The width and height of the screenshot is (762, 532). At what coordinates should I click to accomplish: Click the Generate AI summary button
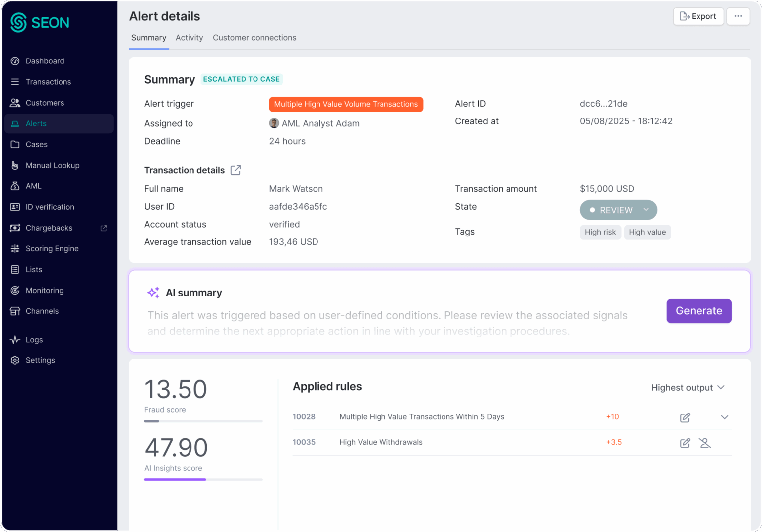698,311
